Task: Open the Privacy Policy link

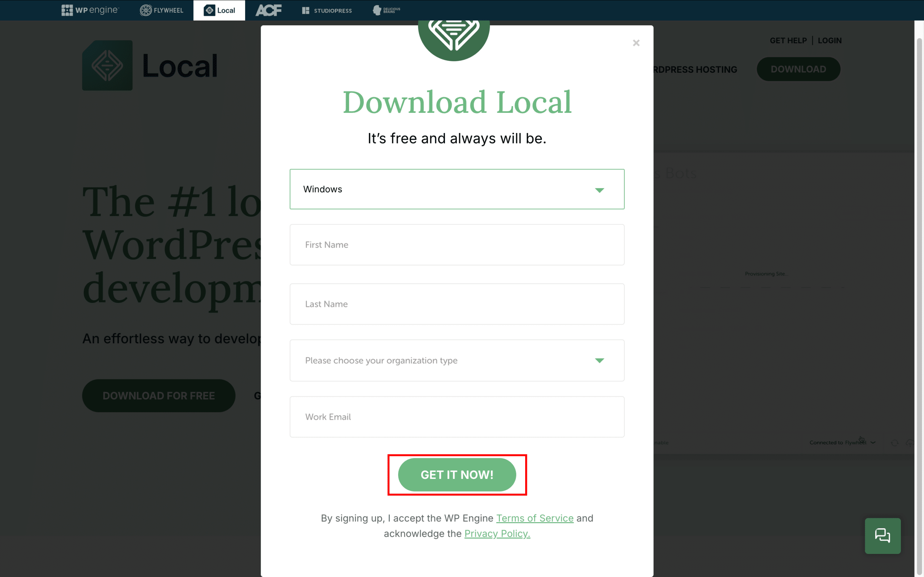Action: (x=497, y=533)
